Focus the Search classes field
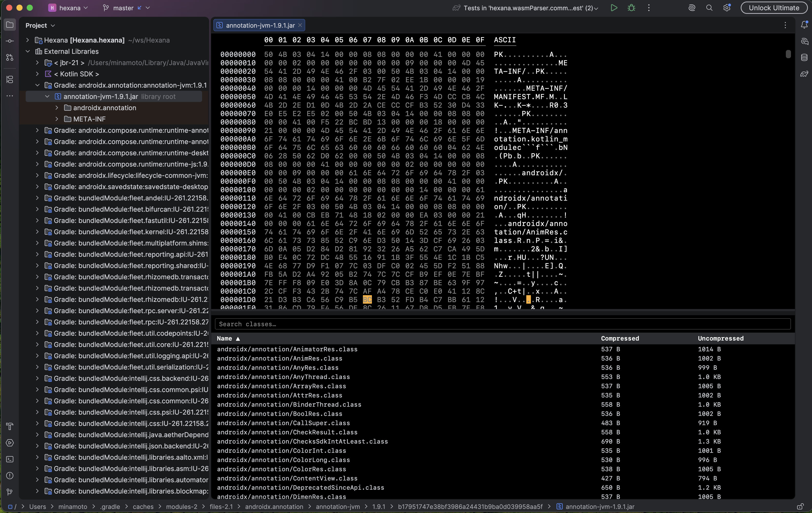 [x=502, y=324]
